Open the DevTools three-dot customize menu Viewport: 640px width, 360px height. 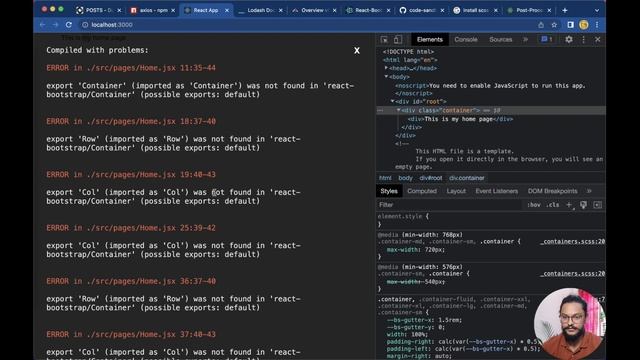tap(583, 40)
